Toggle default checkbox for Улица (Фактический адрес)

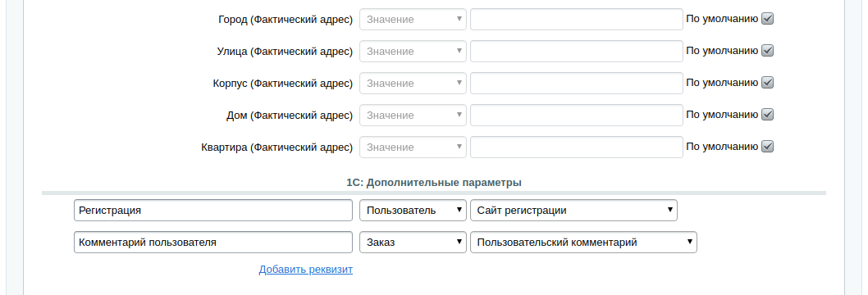767,51
